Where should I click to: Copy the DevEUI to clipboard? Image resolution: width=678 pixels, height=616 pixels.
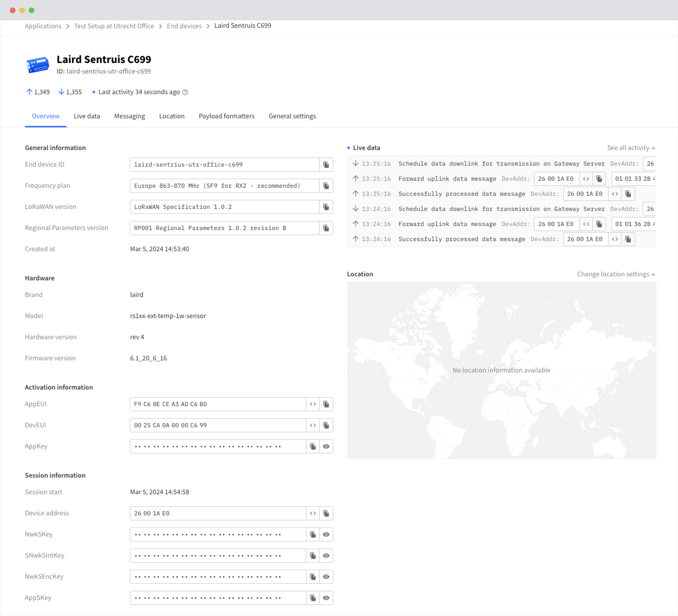pyautogui.click(x=326, y=425)
